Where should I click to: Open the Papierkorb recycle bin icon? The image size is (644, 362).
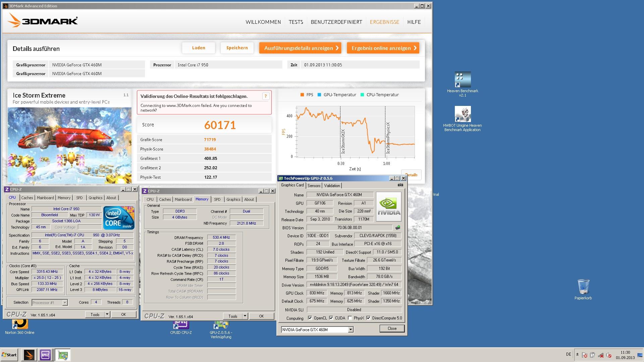[583, 290]
